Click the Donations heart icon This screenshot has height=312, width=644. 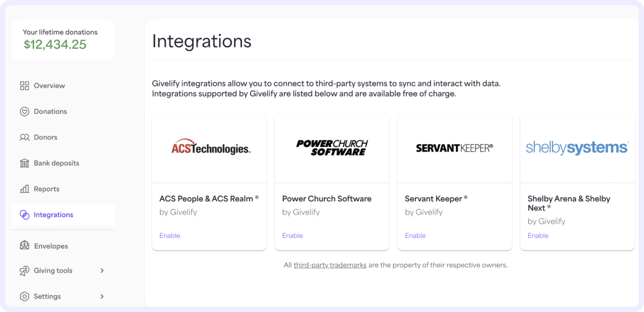point(24,111)
